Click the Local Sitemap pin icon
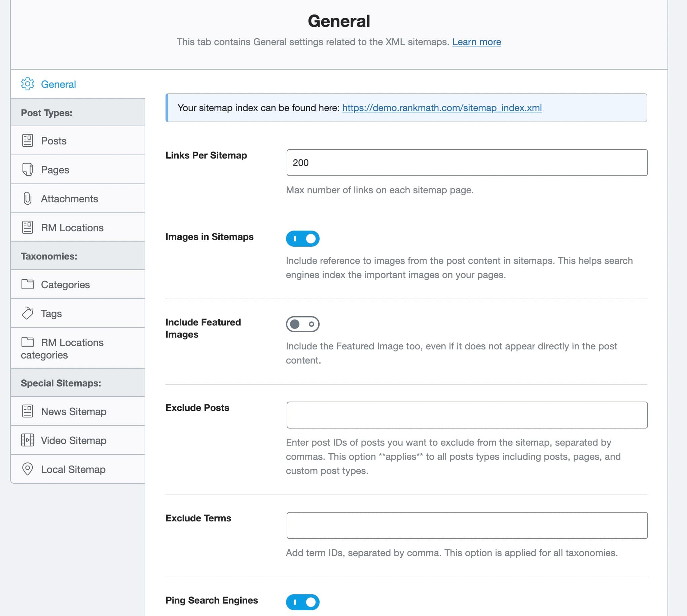Viewport: 687px width, 616px height. [x=27, y=469]
